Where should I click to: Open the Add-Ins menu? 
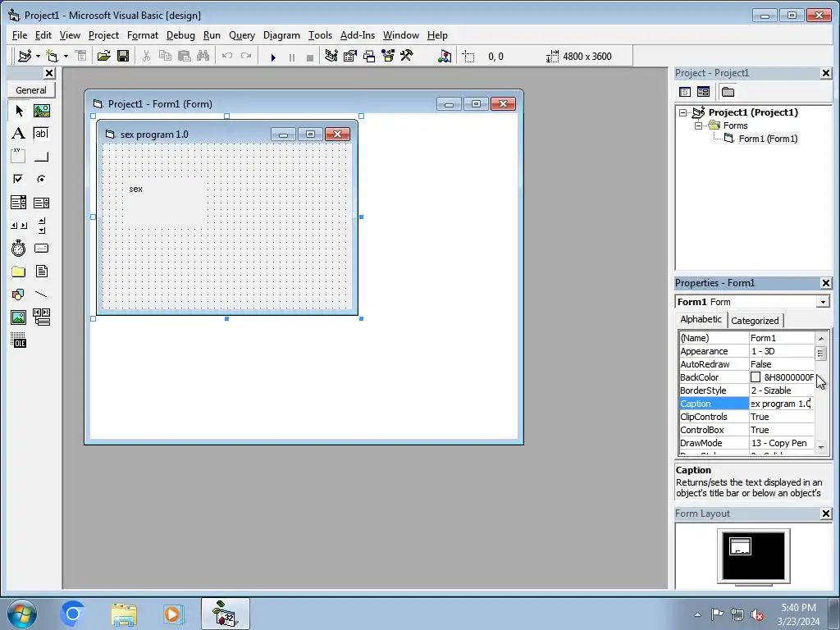click(358, 35)
